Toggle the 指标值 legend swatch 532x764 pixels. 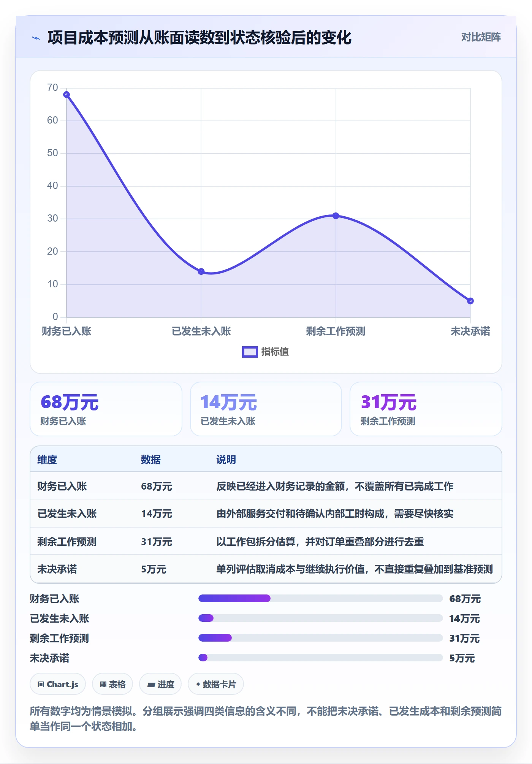coord(250,352)
